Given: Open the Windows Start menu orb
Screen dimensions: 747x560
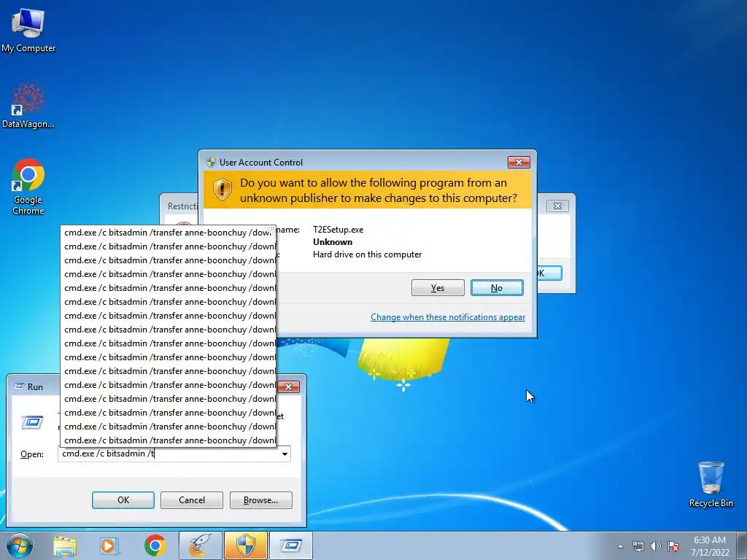Looking at the screenshot, I should pyautogui.click(x=19, y=545).
